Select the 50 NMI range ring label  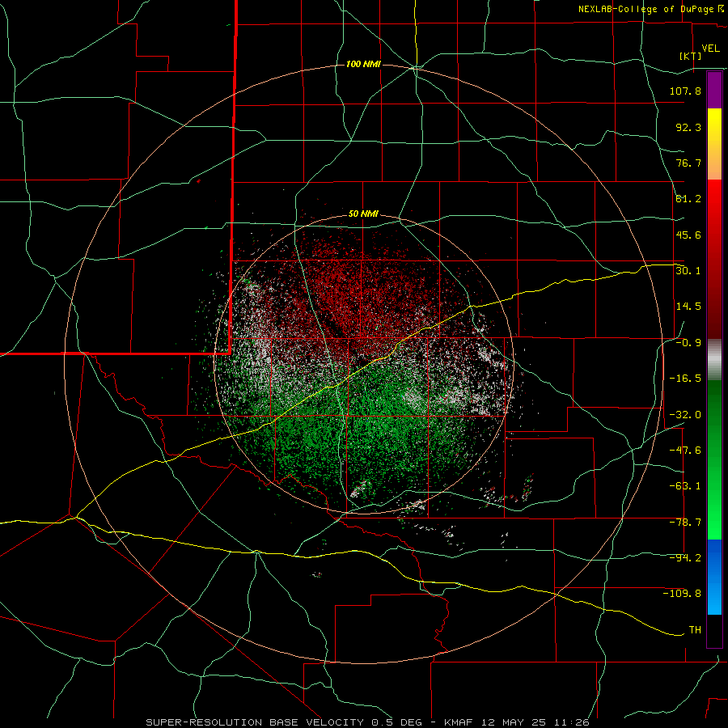363,214
